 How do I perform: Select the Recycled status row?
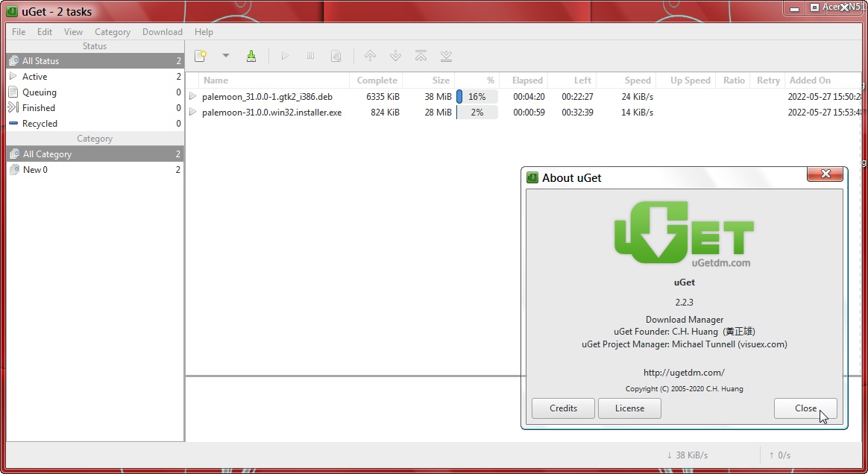click(x=95, y=123)
